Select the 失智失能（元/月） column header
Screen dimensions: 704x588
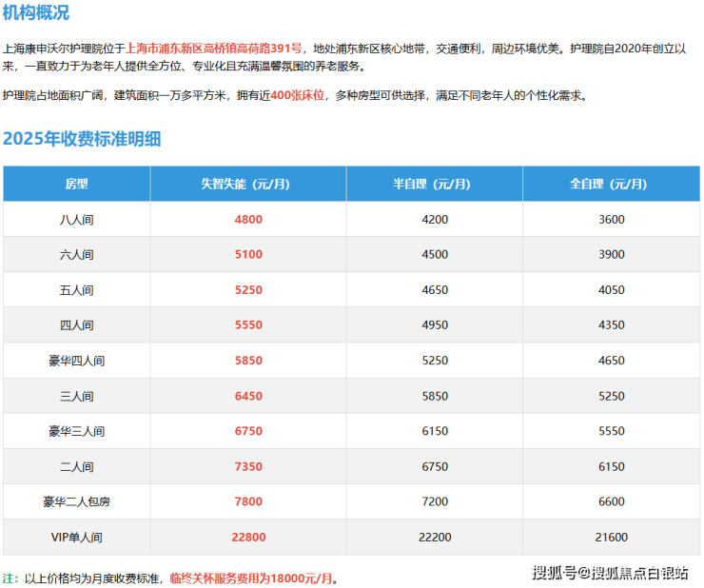pos(247,184)
